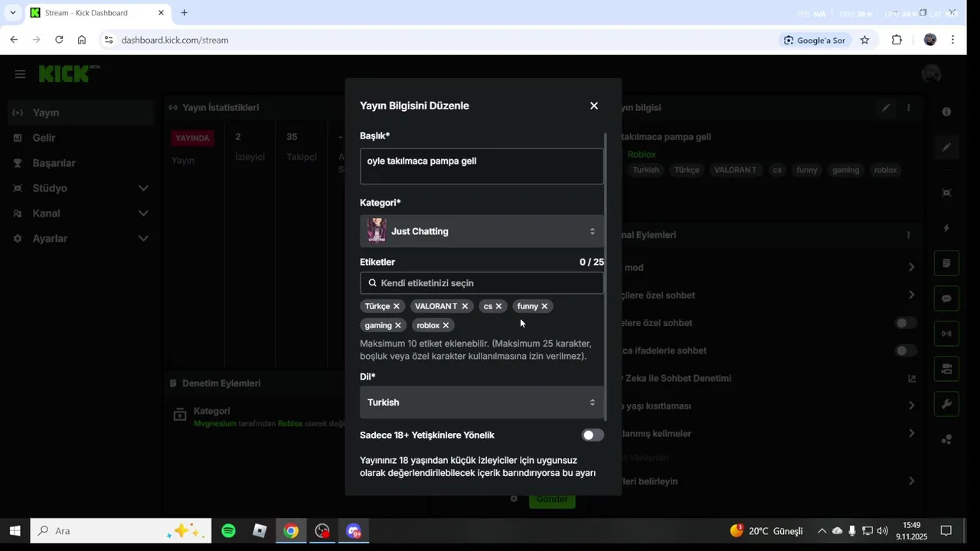Click the search icon in tag field
Screen dimensions: 980x551
[x=373, y=283]
